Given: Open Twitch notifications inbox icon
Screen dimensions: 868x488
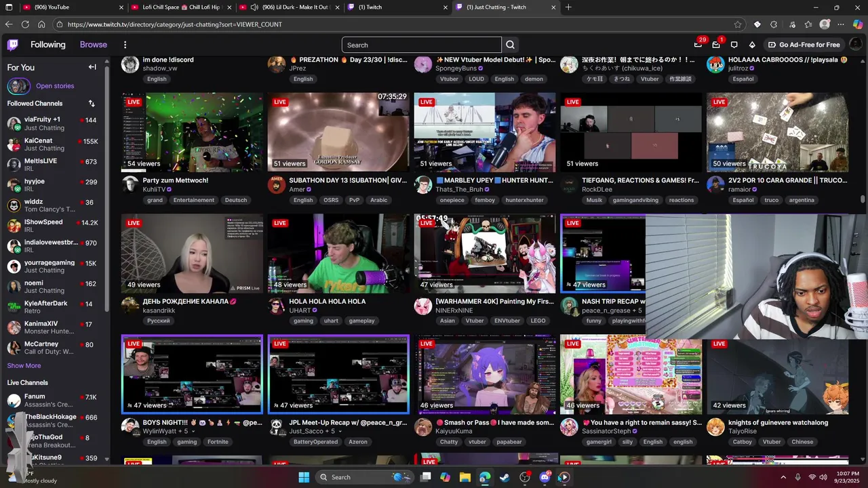Looking at the screenshot, I should (x=716, y=45).
